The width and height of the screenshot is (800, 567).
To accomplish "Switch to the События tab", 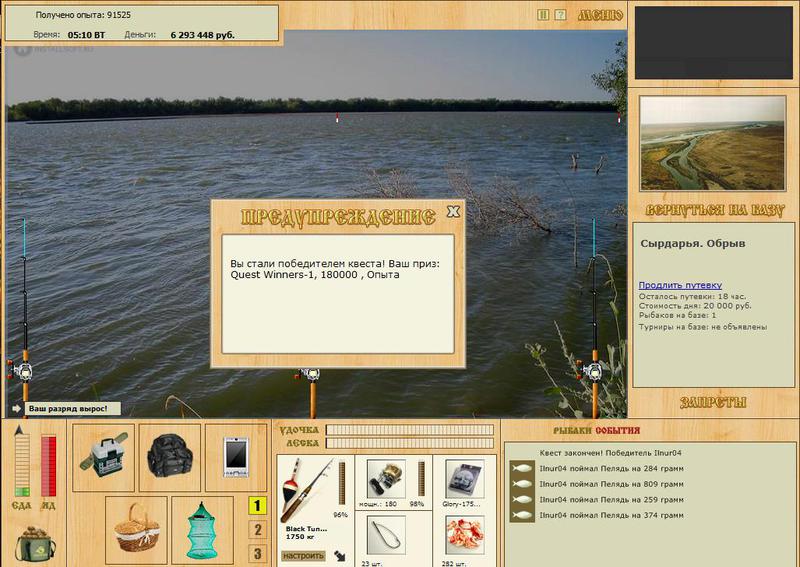I will (x=617, y=431).
